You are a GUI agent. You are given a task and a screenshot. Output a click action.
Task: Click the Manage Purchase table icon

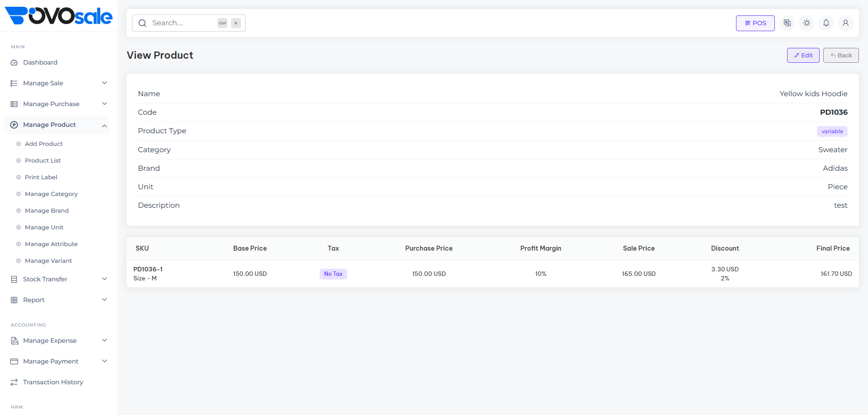pos(14,104)
